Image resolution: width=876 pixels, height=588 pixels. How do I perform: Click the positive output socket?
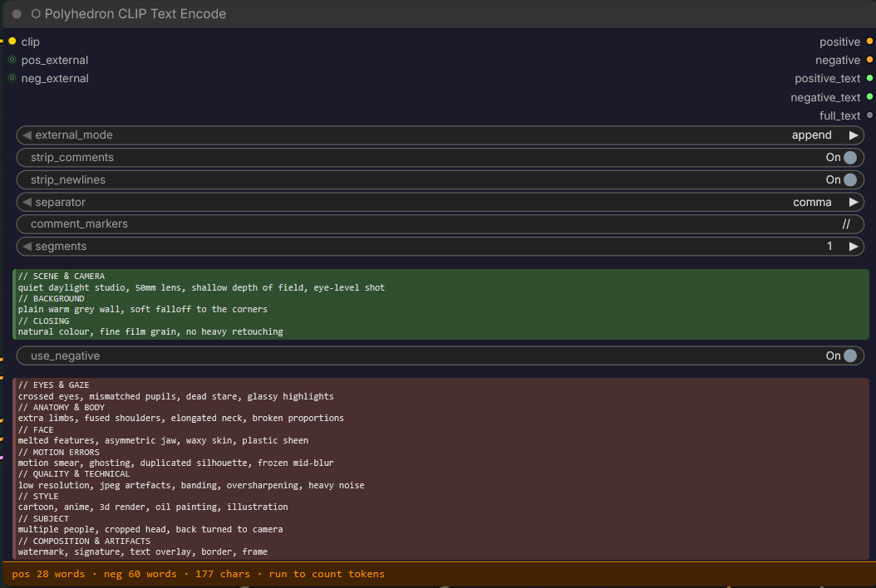(870, 42)
